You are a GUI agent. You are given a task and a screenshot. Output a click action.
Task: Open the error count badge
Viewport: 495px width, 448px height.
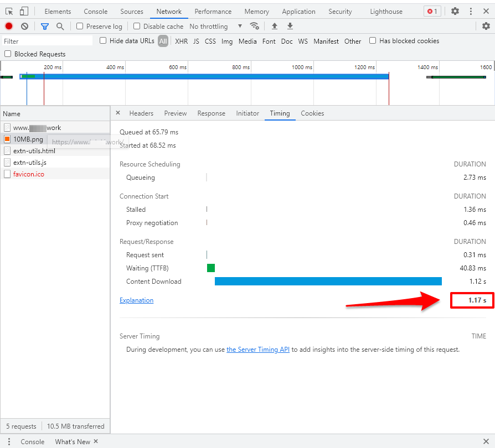click(432, 12)
